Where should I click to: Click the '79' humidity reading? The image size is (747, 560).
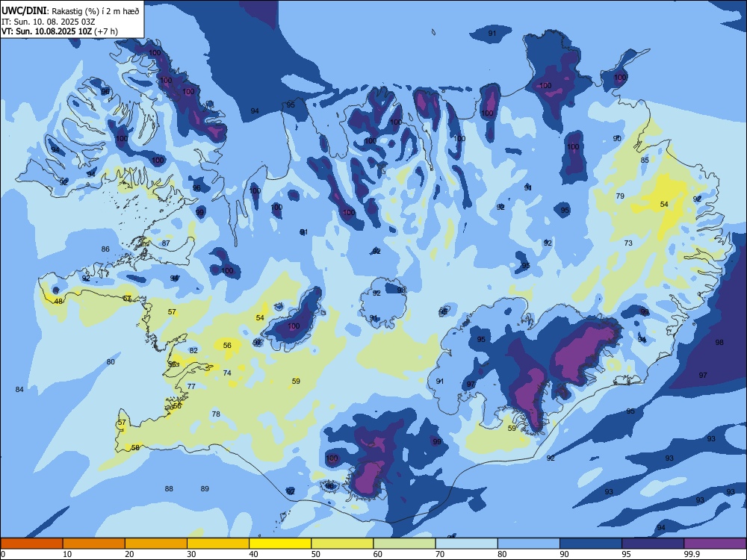(620, 196)
